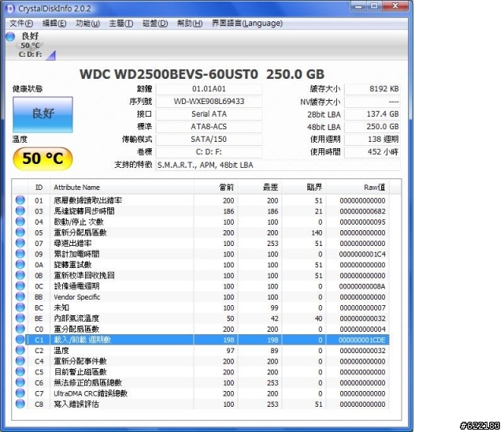Viewport: 504px width, 432px height.
Task: Click the ID column header
Action: 39,187
